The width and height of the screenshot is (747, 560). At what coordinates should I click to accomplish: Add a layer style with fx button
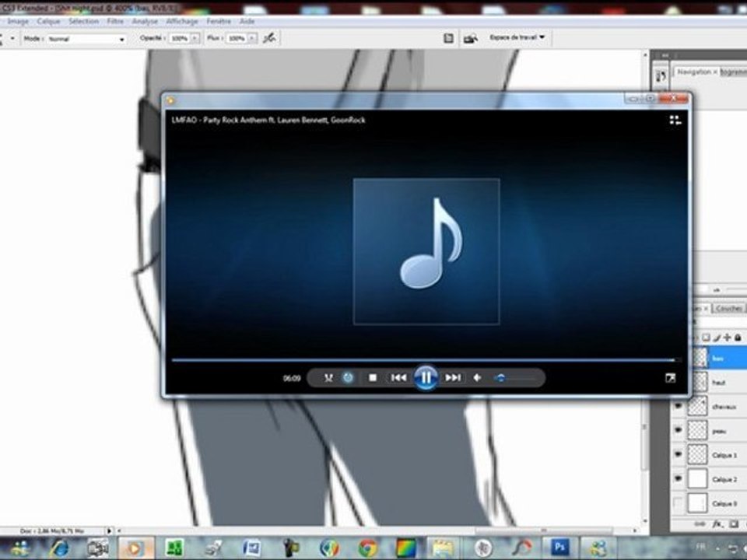717,524
